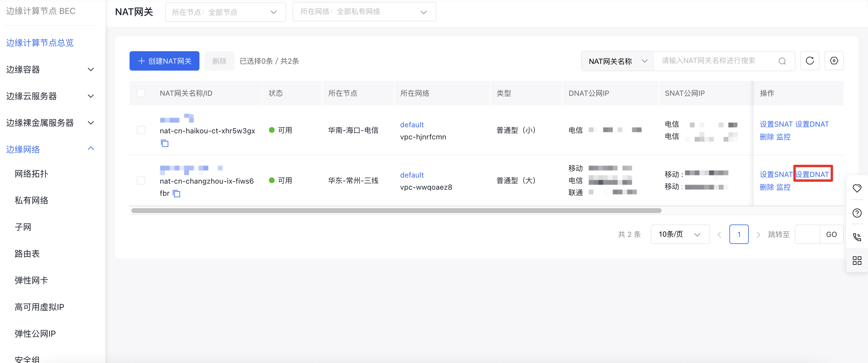Click 设置DNAT for changzhou gateway
868x363 pixels.
(x=812, y=175)
